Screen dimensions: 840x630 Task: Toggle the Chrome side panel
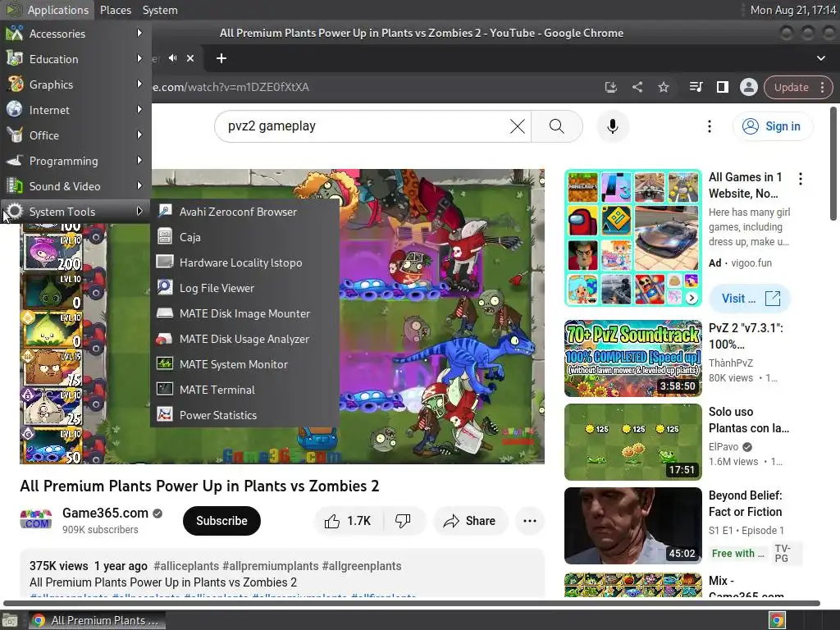(x=723, y=87)
